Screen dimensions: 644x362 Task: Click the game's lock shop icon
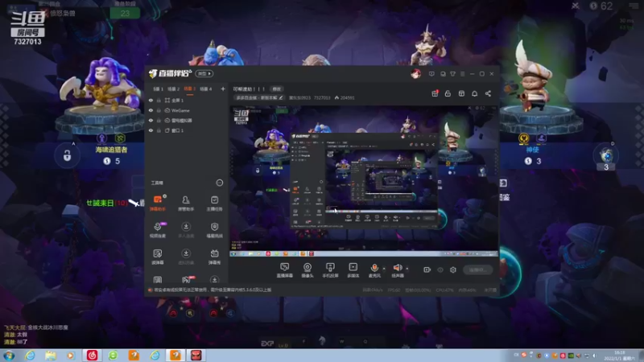(x=67, y=156)
